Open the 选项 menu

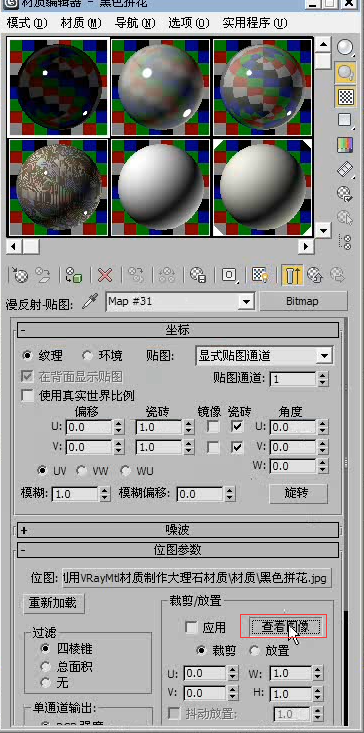click(x=189, y=22)
